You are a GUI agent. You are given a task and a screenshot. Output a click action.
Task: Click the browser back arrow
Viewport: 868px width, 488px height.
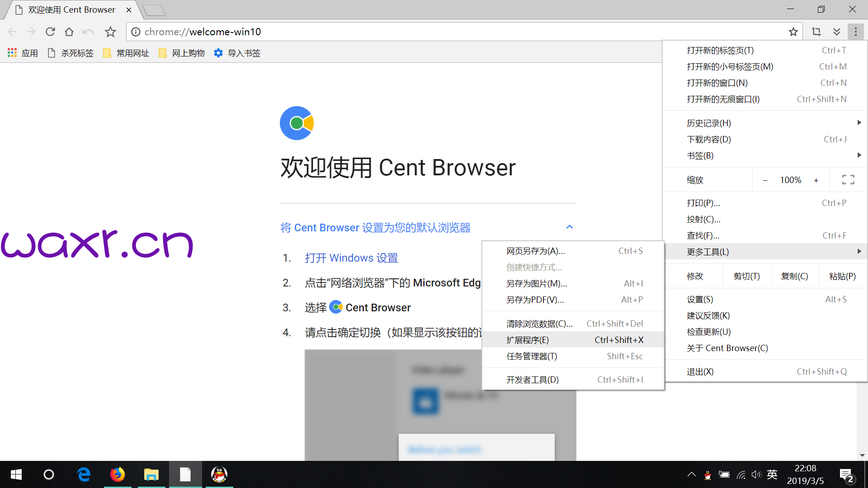point(12,32)
